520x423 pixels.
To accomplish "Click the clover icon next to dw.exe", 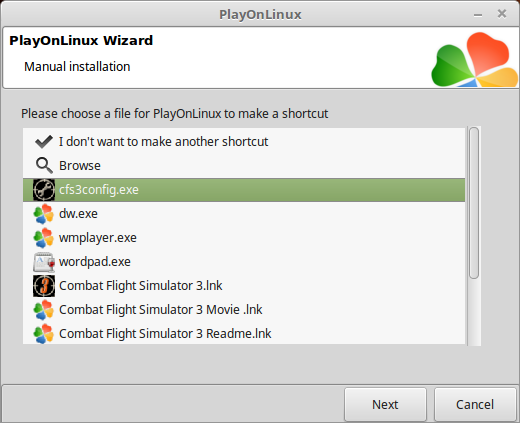I will [44, 214].
